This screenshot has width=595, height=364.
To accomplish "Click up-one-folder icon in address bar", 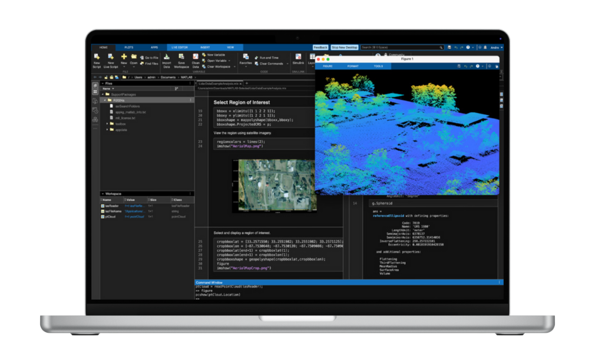I will [x=106, y=77].
